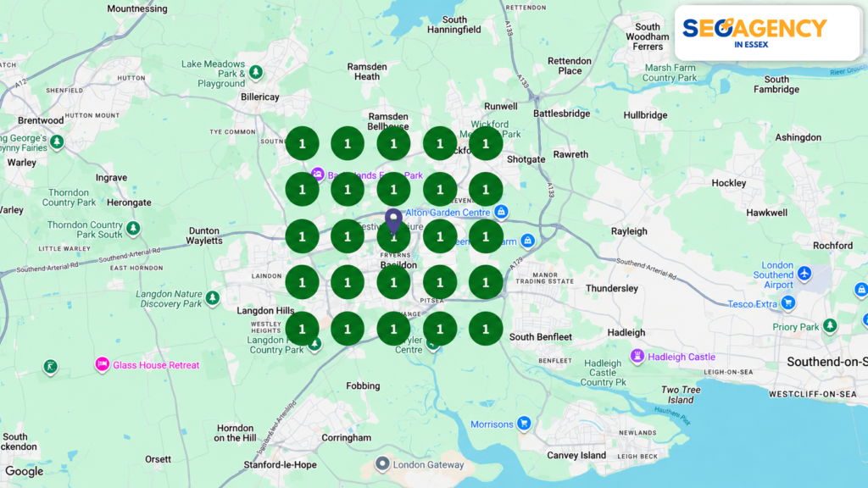This screenshot has width=868, height=488.
Task: Click the Langdon Hills Country Park tree icon
Action: pyautogui.click(x=315, y=344)
